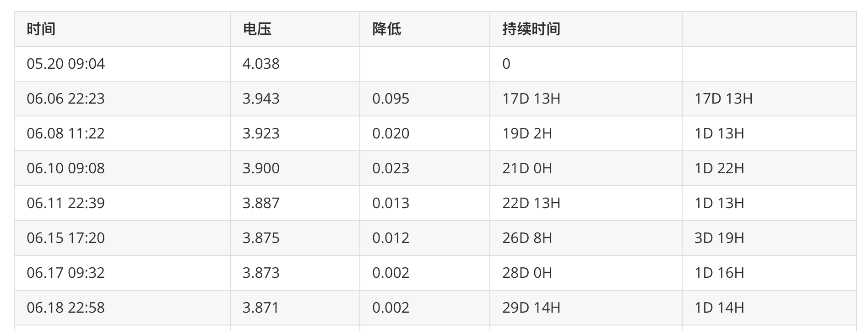This screenshot has height=331, width=868.
Task: Click the 0.095 drop value
Action: pos(391,99)
